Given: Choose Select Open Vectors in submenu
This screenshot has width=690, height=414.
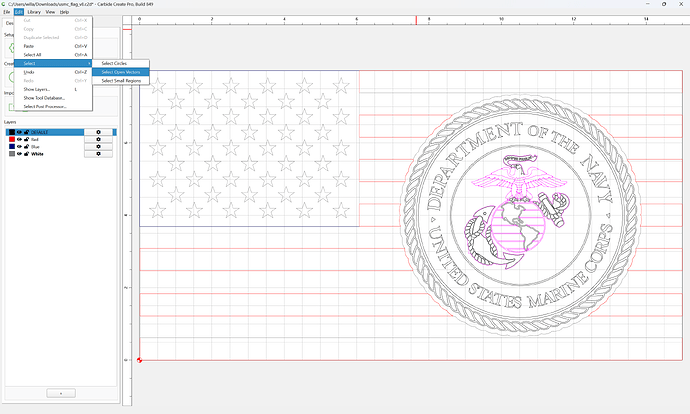Looking at the screenshot, I should [x=121, y=72].
